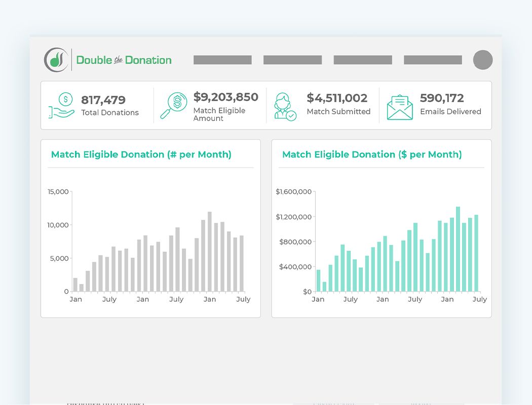This screenshot has height=405, width=532.
Task: Select the $9,203,850 amount
Action: coord(225,97)
